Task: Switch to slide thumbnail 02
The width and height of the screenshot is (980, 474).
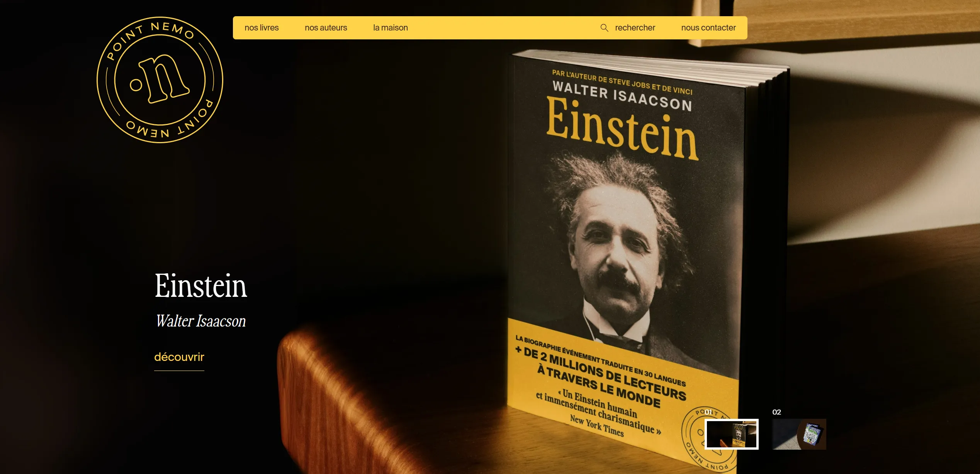Action: click(x=799, y=434)
